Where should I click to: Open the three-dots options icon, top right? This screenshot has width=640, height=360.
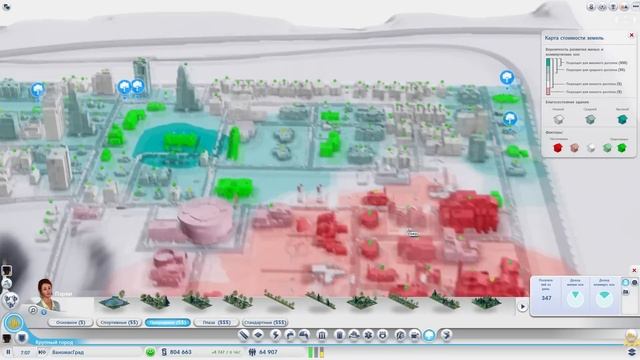[x=635, y=7]
